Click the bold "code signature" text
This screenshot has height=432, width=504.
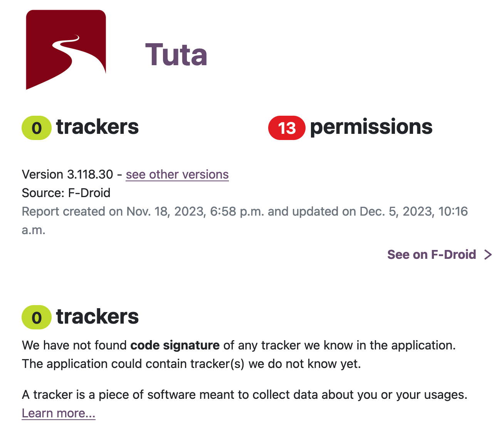click(175, 345)
